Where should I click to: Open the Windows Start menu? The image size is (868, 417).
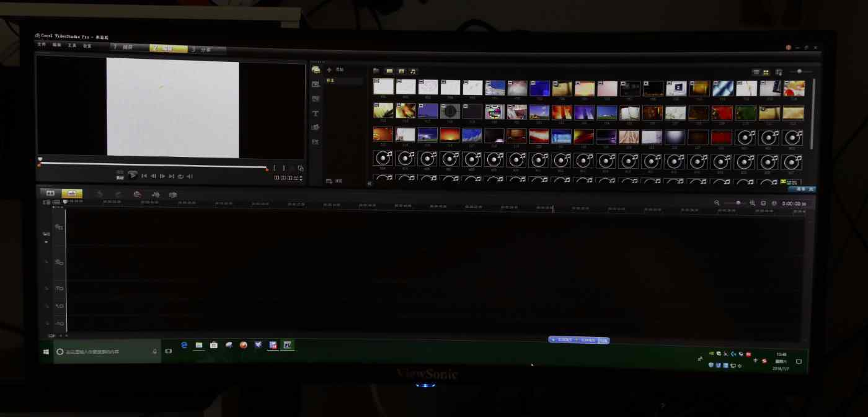46,352
